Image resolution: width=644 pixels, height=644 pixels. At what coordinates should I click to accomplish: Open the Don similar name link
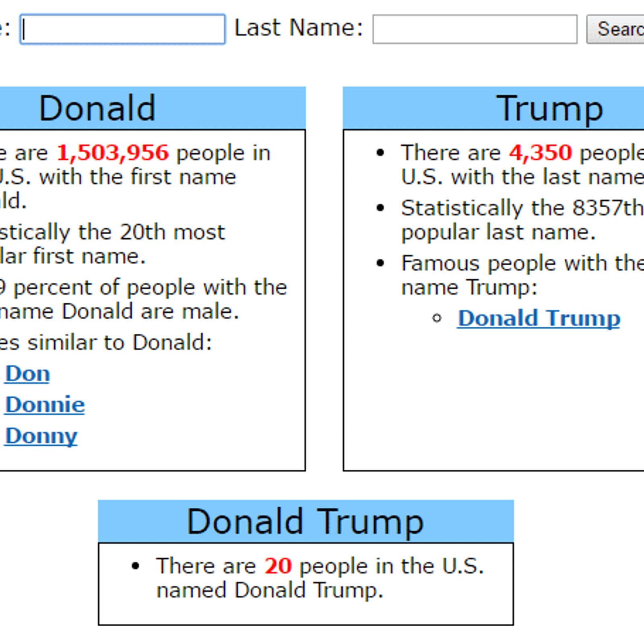coord(27,374)
